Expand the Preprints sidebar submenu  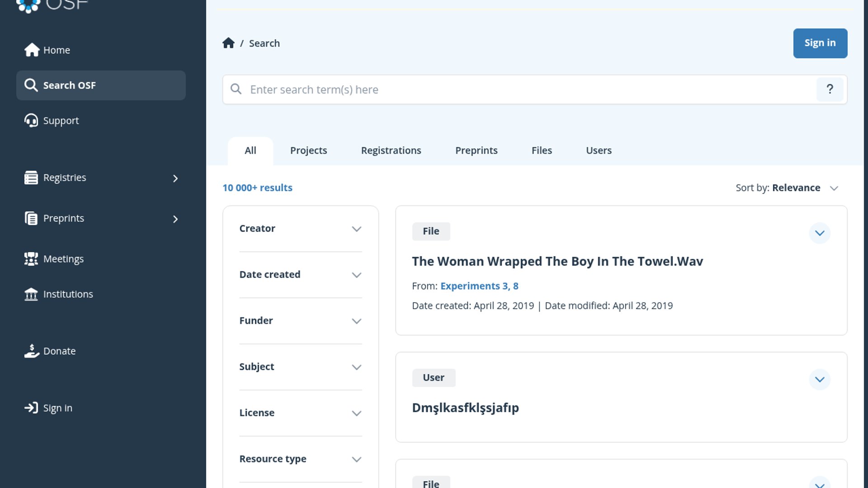click(175, 219)
